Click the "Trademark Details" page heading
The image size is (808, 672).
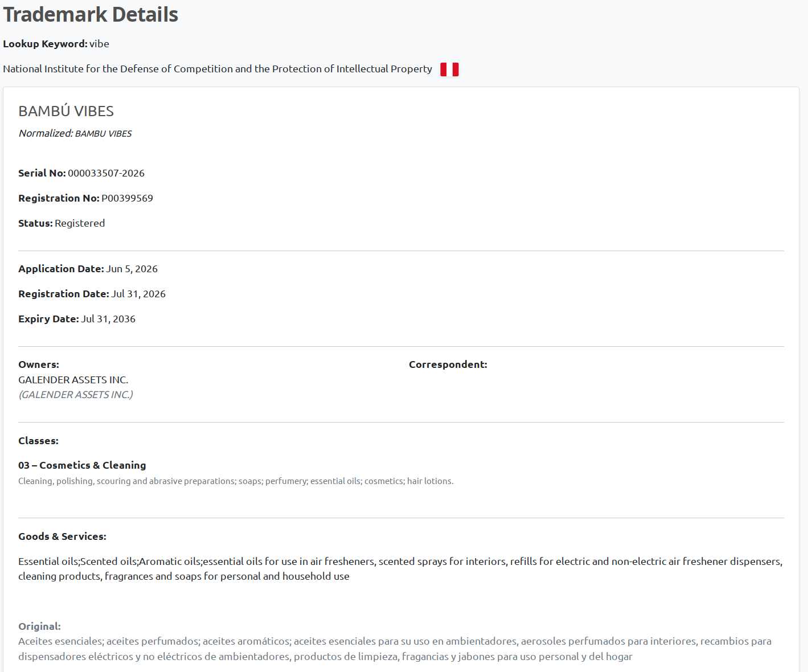(91, 15)
